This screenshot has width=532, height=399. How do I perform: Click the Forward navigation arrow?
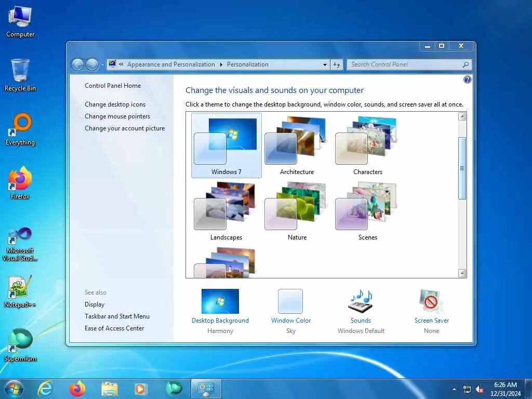pyautogui.click(x=92, y=64)
